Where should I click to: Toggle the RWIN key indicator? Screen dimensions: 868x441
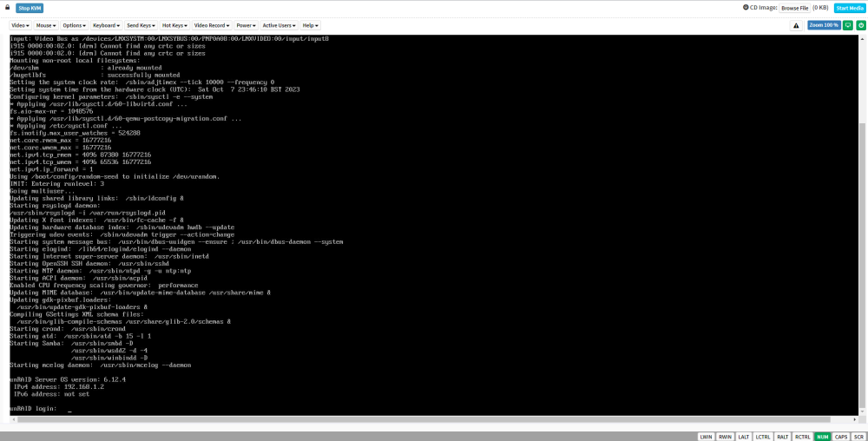click(x=725, y=437)
